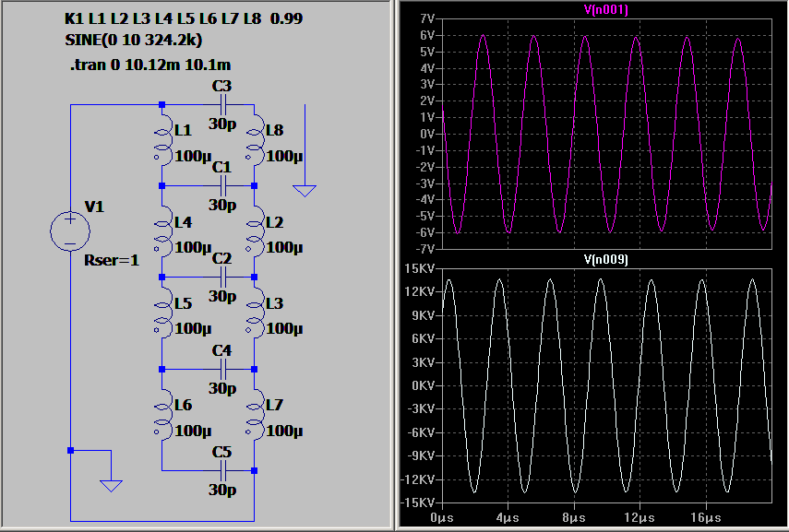Screen dimensions: 789x532
Task: Click the C3 capacitor symbol
Action: [223, 105]
